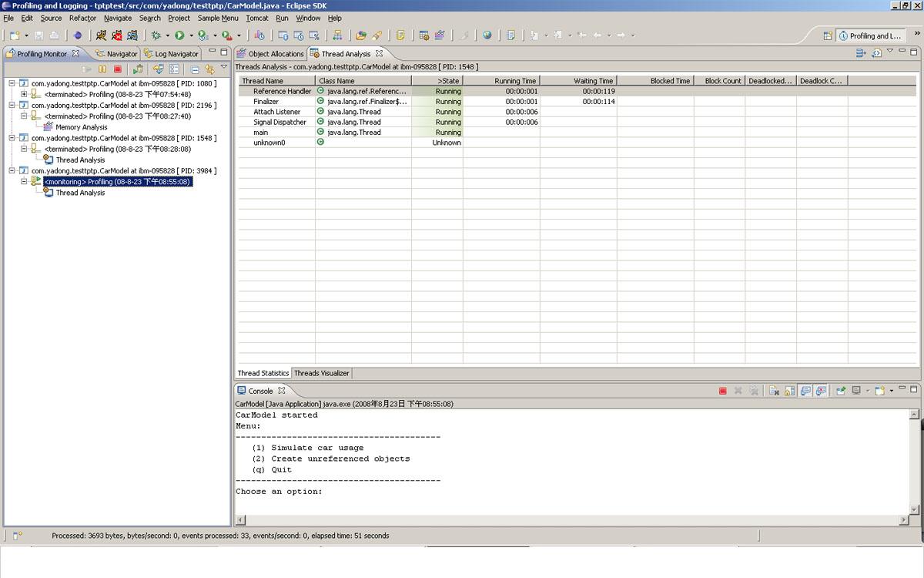
Task: Click the Open Perspective icon
Action: [x=828, y=35]
